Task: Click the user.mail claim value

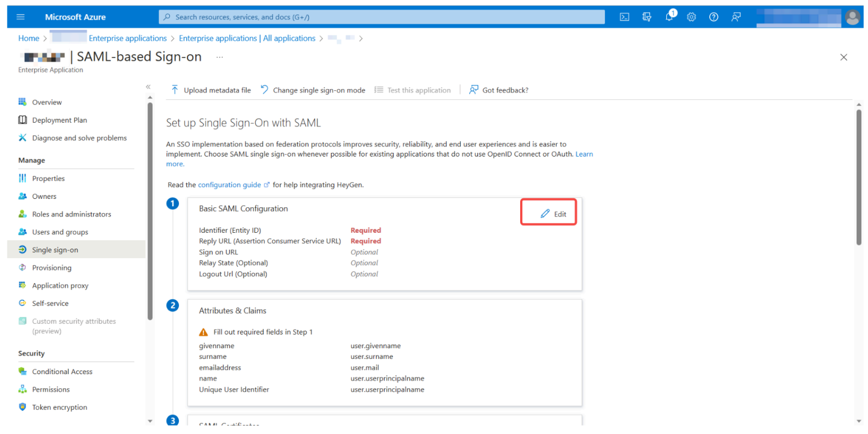Action: (x=365, y=367)
